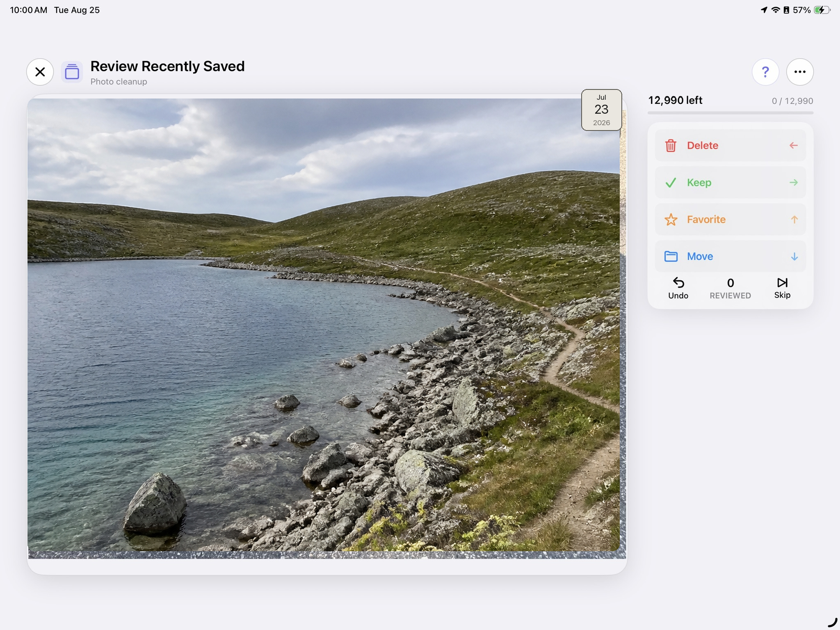Open the more options ellipsis menu
Screen dimensions: 840x630
[800, 72]
